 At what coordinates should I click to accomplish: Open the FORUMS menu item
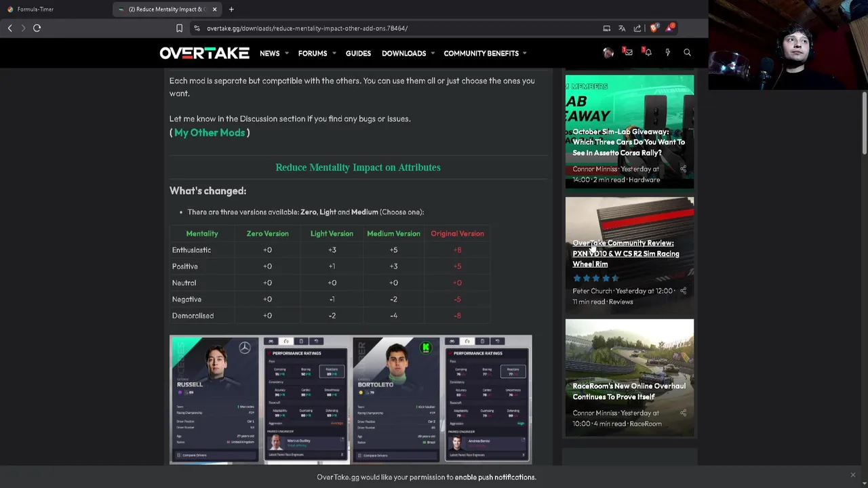click(313, 54)
